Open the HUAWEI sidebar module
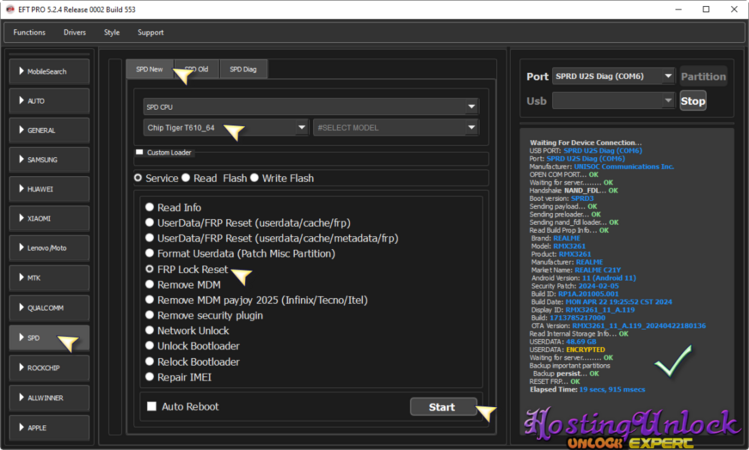 [x=48, y=188]
